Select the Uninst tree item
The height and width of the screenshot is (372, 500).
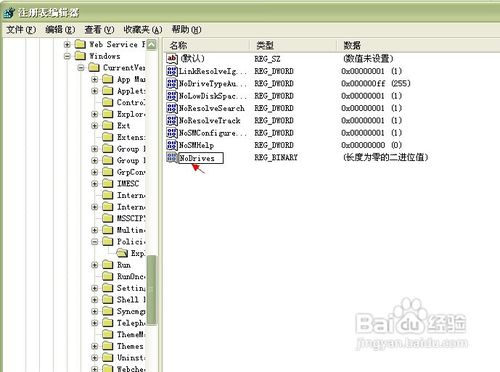[131, 358]
